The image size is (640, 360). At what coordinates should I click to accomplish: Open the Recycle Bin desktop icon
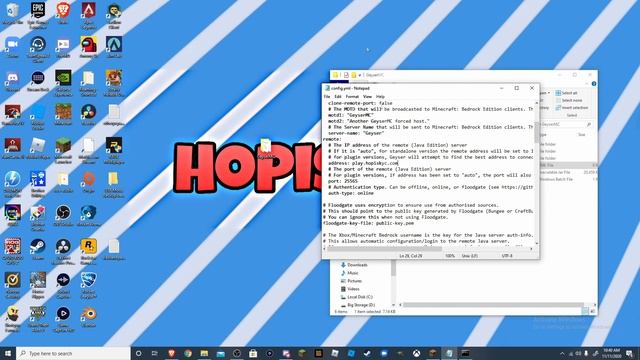12,14
